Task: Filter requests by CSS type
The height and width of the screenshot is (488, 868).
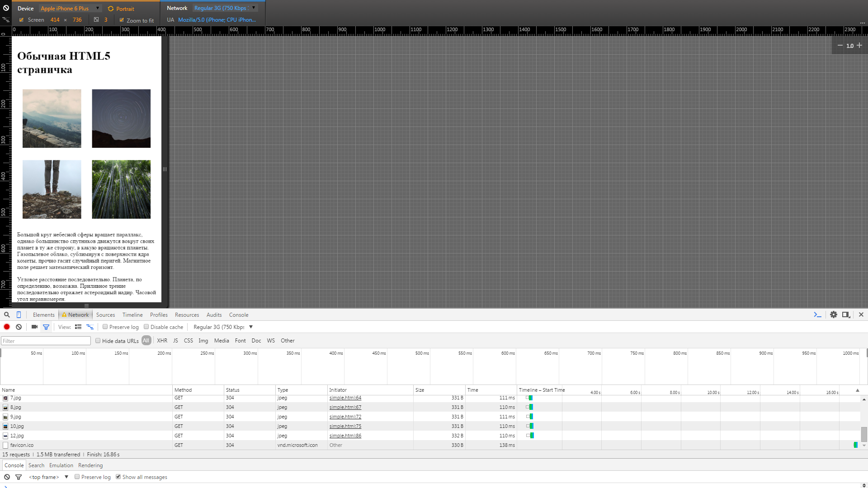Action: coord(189,341)
